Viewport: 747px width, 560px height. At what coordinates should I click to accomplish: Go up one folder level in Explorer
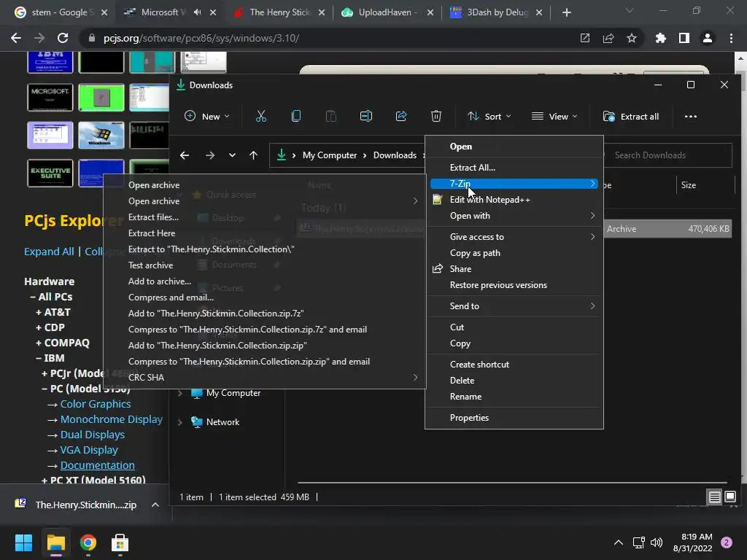pos(253,155)
